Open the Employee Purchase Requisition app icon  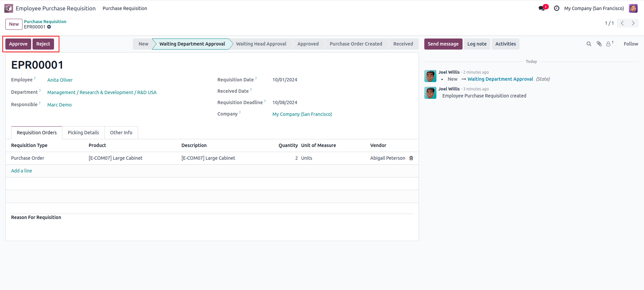pyautogui.click(x=9, y=8)
